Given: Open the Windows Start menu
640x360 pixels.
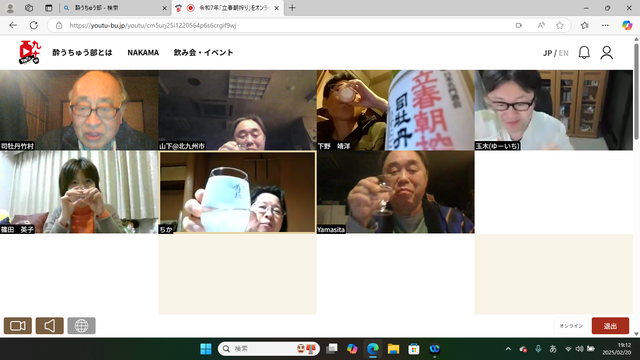Looking at the screenshot, I should (206, 349).
